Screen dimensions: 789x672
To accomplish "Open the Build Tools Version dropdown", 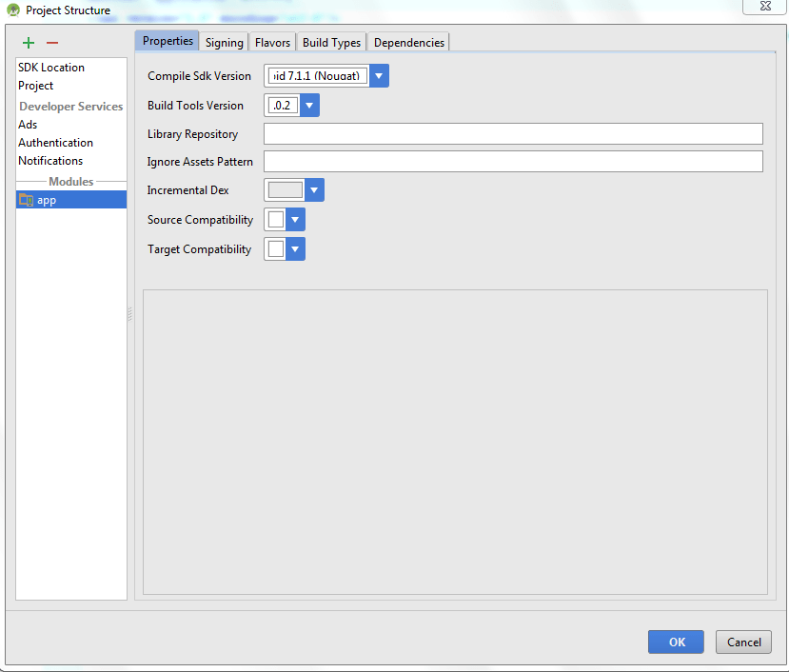I will point(309,106).
